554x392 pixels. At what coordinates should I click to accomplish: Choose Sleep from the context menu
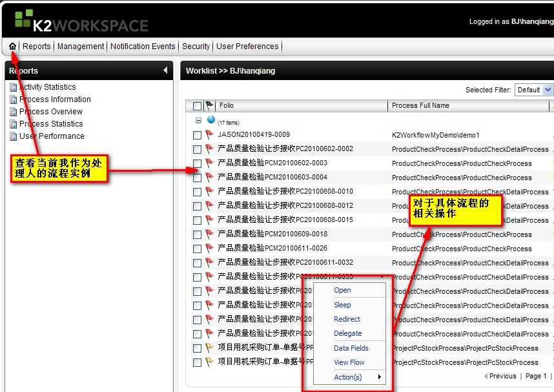[342, 305]
